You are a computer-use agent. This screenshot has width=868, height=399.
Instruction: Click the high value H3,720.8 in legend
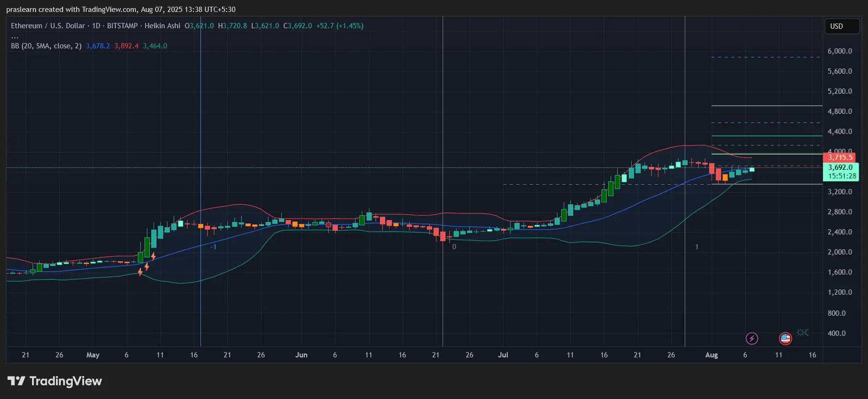pos(233,26)
